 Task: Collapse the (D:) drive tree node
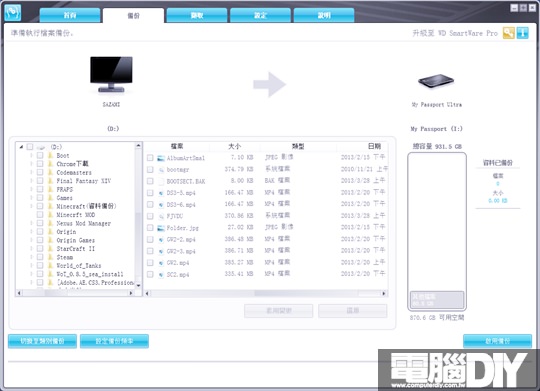[21, 147]
